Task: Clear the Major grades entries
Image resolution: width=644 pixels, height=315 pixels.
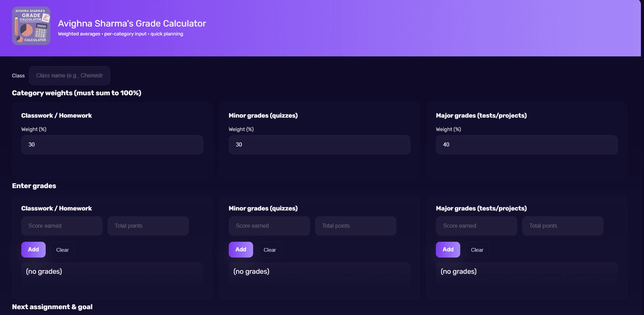Action: [x=477, y=250]
